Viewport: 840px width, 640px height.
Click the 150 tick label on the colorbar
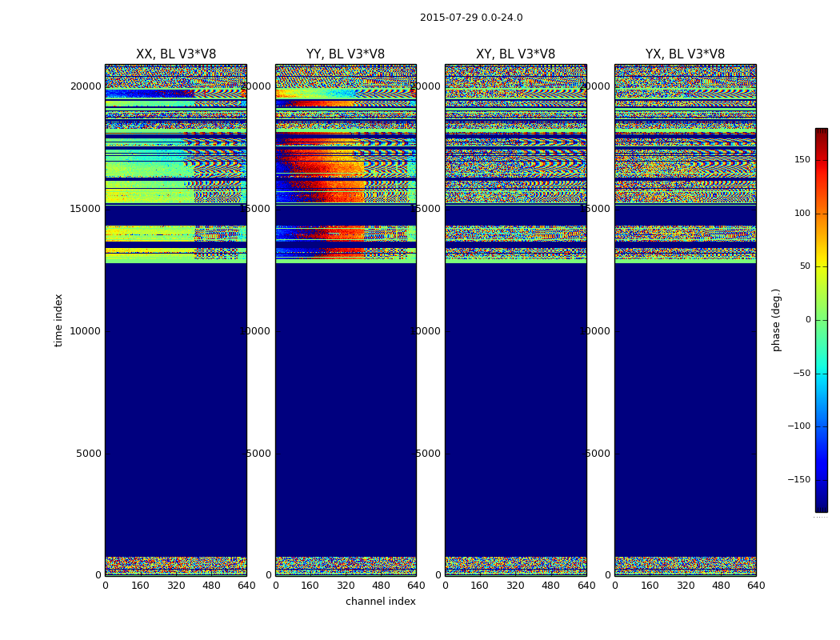coord(802,160)
